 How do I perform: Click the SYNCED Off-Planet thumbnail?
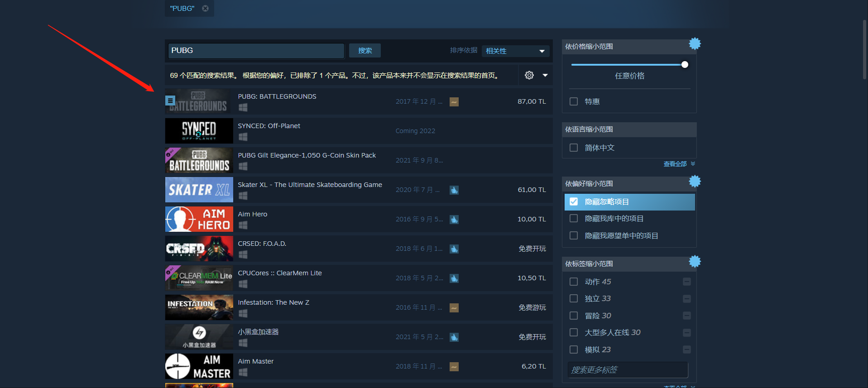[x=199, y=131]
